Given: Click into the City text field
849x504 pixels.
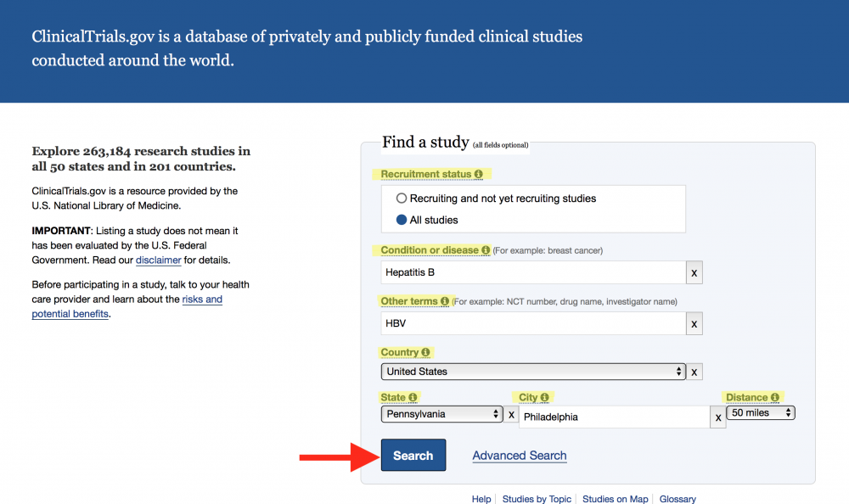Looking at the screenshot, I should click(x=613, y=417).
